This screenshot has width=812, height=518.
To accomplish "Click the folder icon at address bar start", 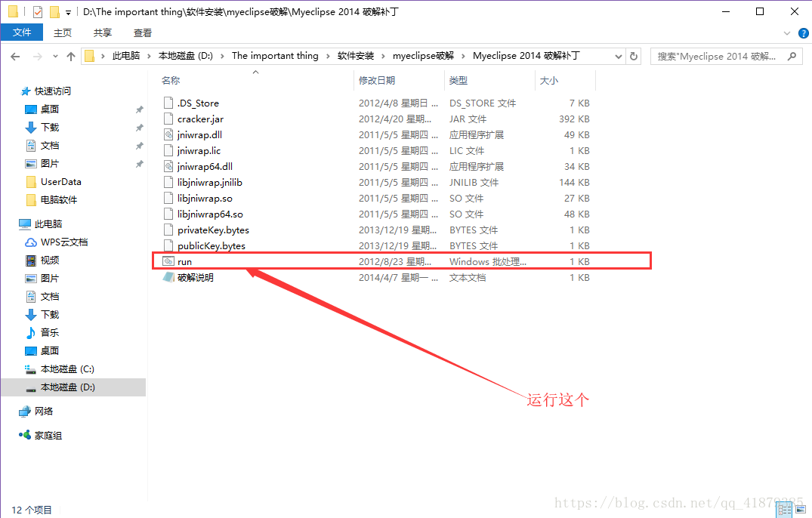I will click(x=90, y=56).
